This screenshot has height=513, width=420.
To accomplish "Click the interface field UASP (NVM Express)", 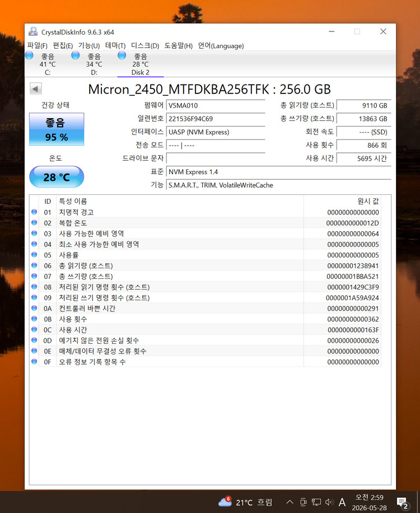I will click(216, 132).
